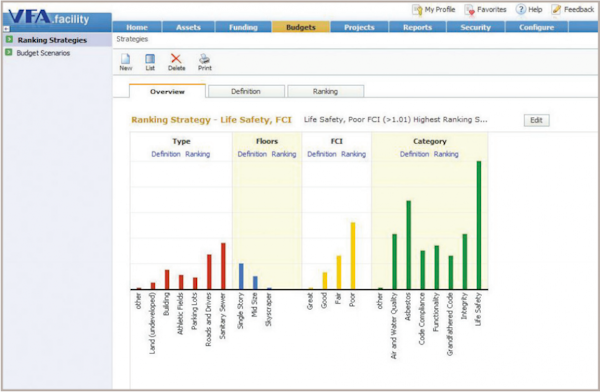The image size is (600, 392).
Task: Create a new strategy with New icon
Action: (x=126, y=59)
